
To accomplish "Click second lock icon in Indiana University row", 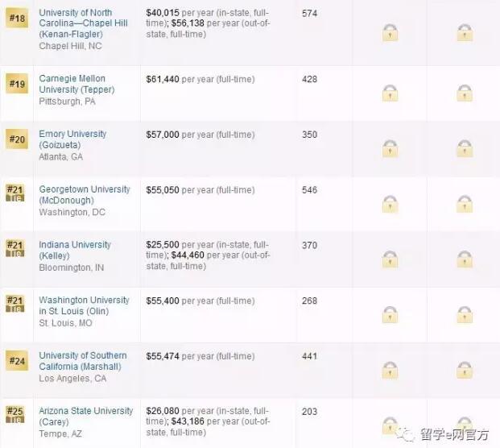I will point(465,259).
